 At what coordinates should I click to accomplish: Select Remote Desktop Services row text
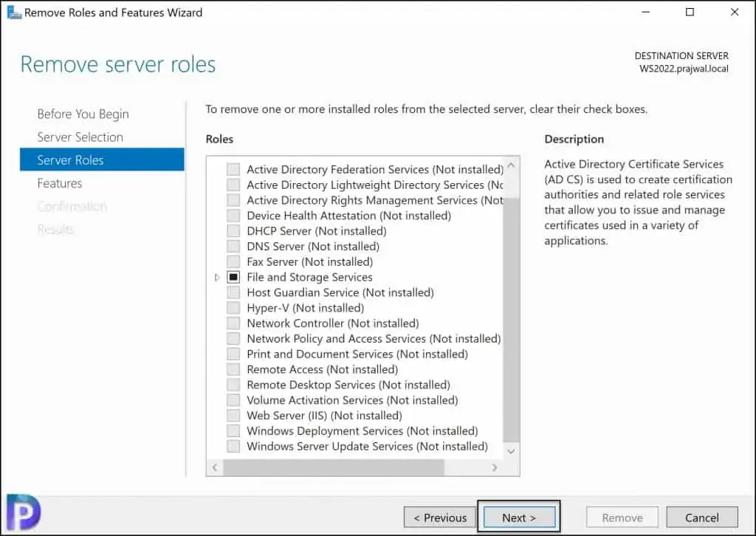click(348, 385)
